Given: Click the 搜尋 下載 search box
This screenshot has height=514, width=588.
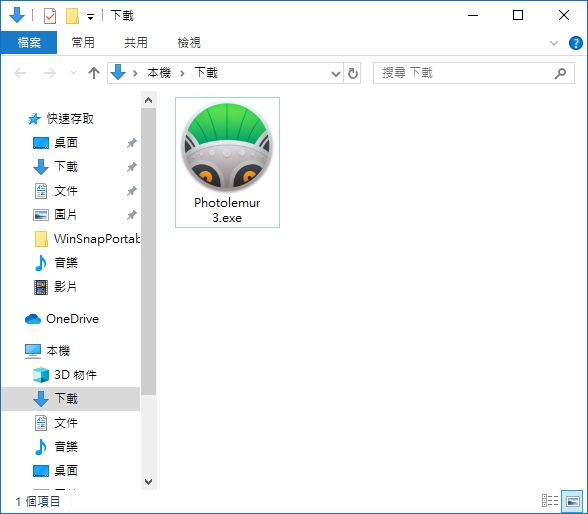Looking at the screenshot, I should tap(474, 73).
